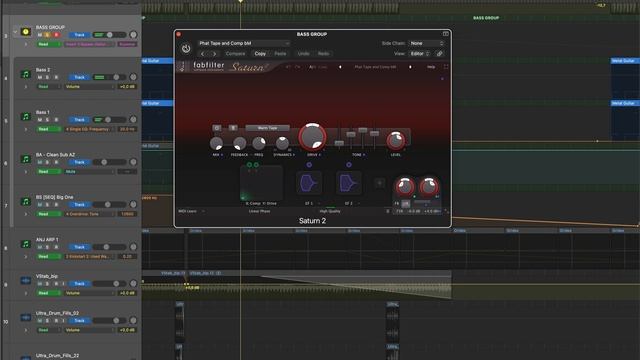Screen dimensions: 640x360
Task: Open the Side Chain None dropdown
Action: [x=427, y=43]
